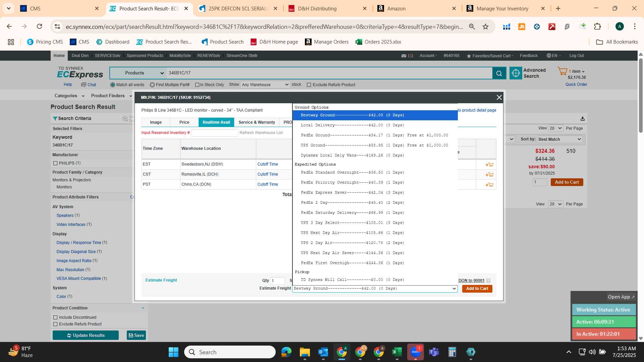Expand the Product Finders menu
Viewport: 644px width, 362px height.
pos(111,96)
